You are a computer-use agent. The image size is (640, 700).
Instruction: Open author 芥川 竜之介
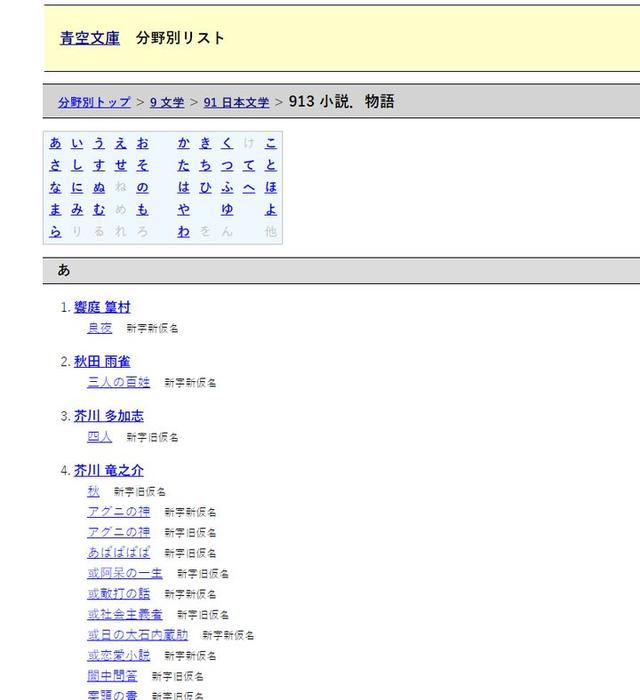(x=108, y=471)
